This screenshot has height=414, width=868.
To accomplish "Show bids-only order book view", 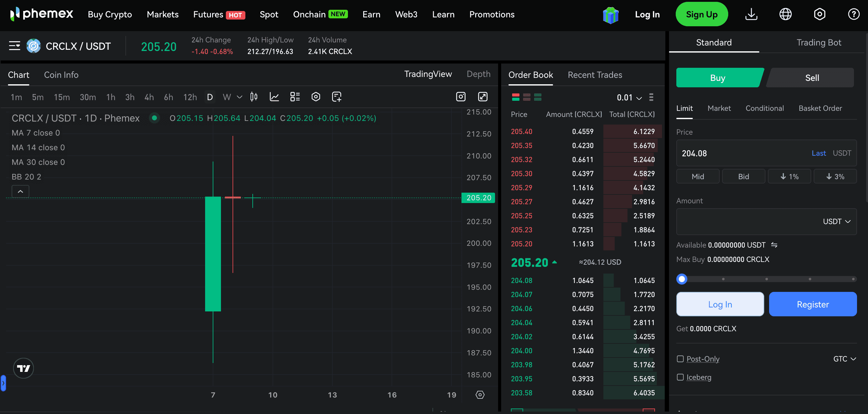I will pyautogui.click(x=538, y=97).
